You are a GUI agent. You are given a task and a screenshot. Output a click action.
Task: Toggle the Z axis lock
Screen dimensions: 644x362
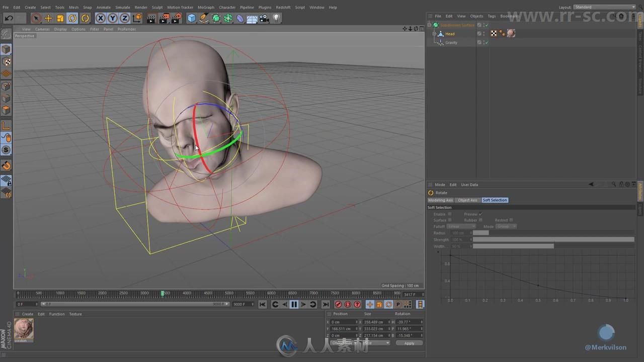click(125, 19)
